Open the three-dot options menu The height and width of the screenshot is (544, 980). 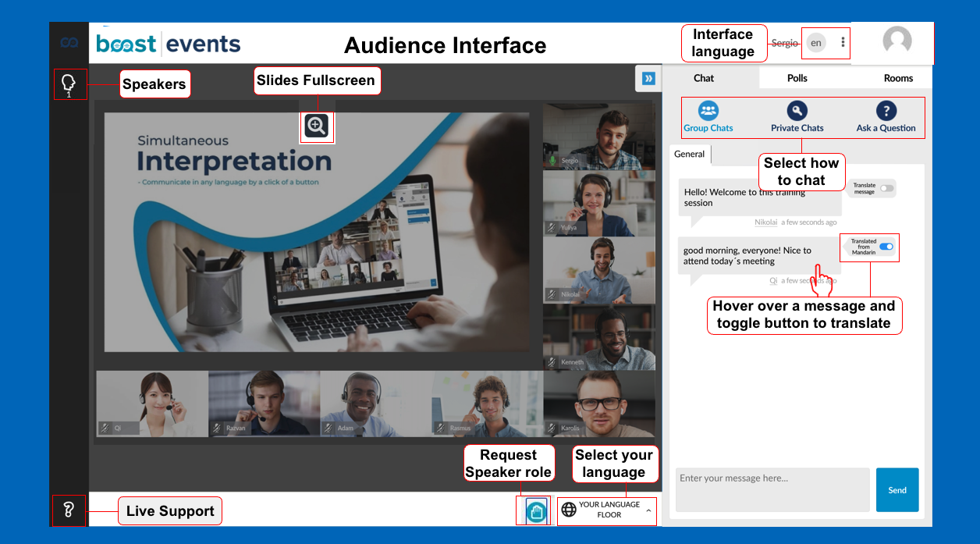[843, 43]
